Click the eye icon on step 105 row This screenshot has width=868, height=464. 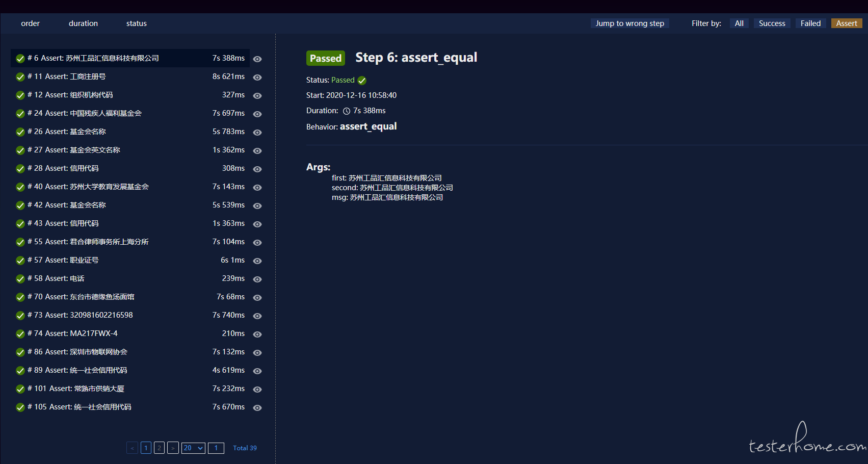257,408
